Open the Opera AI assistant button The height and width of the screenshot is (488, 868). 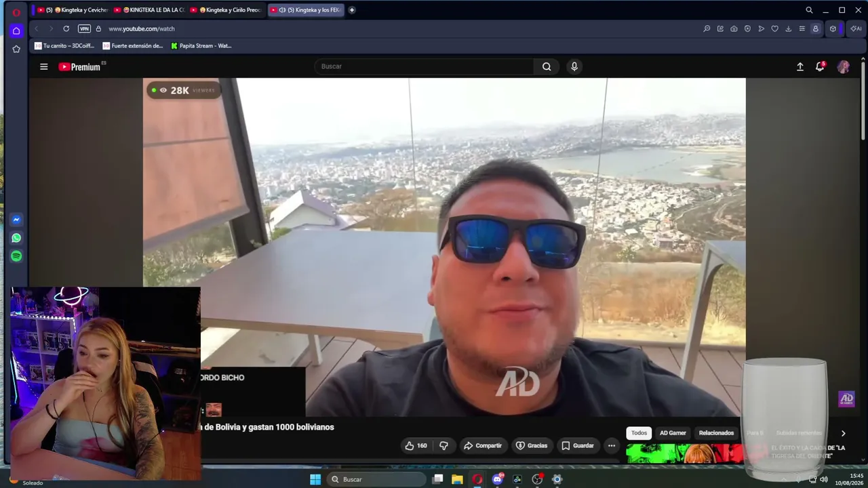click(856, 28)
